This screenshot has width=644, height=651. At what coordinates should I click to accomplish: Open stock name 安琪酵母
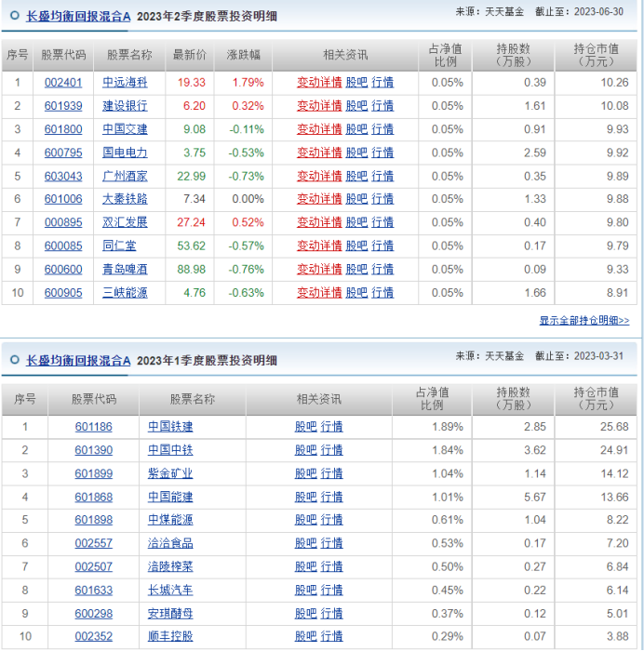(170, 614)
